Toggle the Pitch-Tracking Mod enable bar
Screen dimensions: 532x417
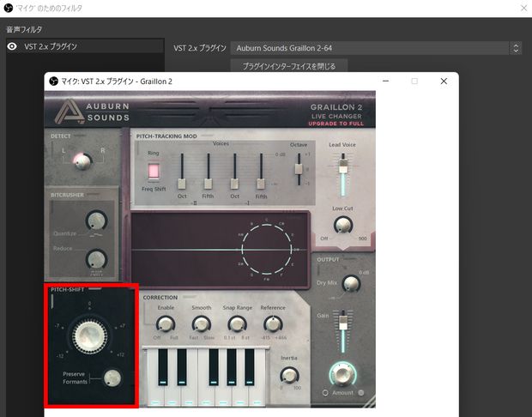[x=207, y=136]
